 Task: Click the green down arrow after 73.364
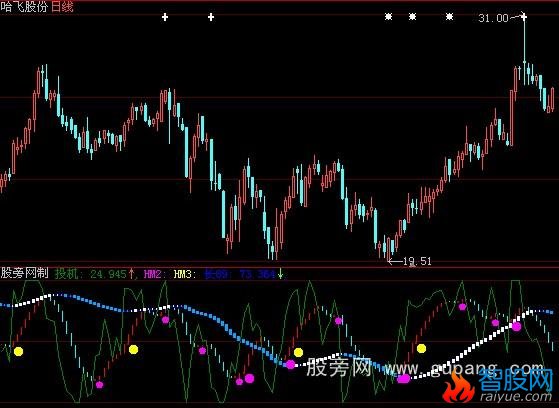[281, 274]
